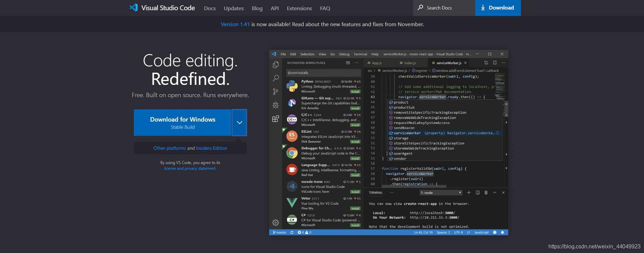Open the API navigation item
The image size is (644, 253).
[275, 8]
